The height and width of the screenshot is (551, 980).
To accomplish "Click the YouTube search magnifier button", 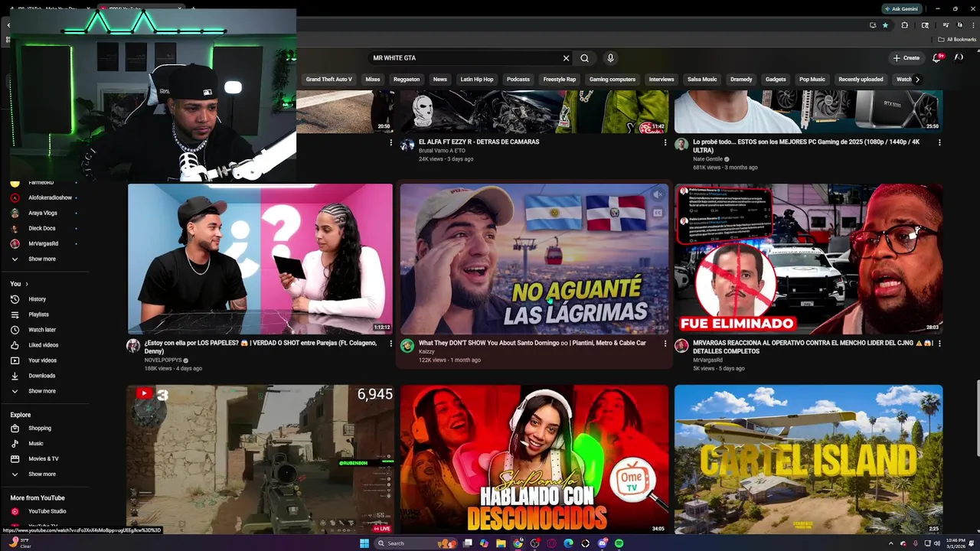I will (584, 58).
